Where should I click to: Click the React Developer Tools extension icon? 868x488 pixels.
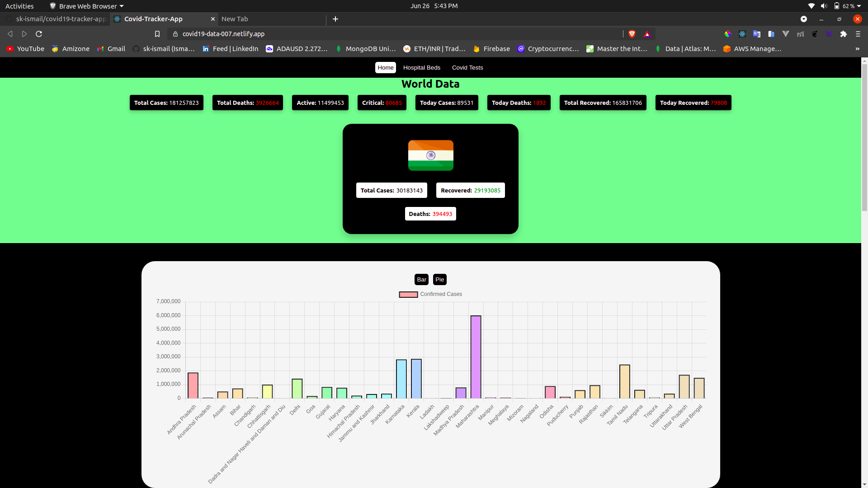[742, 34]
